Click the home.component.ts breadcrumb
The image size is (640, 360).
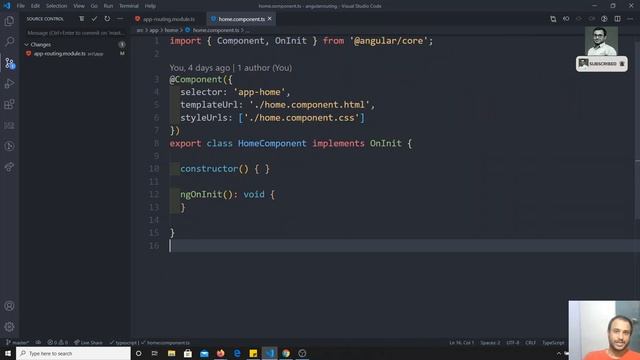click(x=216, y=30)
